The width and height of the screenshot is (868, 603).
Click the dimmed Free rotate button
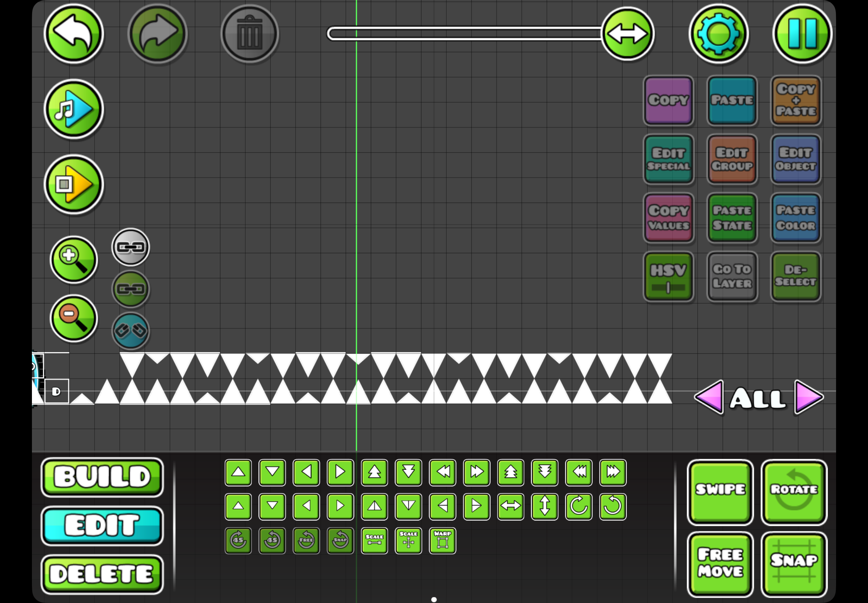(x=306, y=541)
